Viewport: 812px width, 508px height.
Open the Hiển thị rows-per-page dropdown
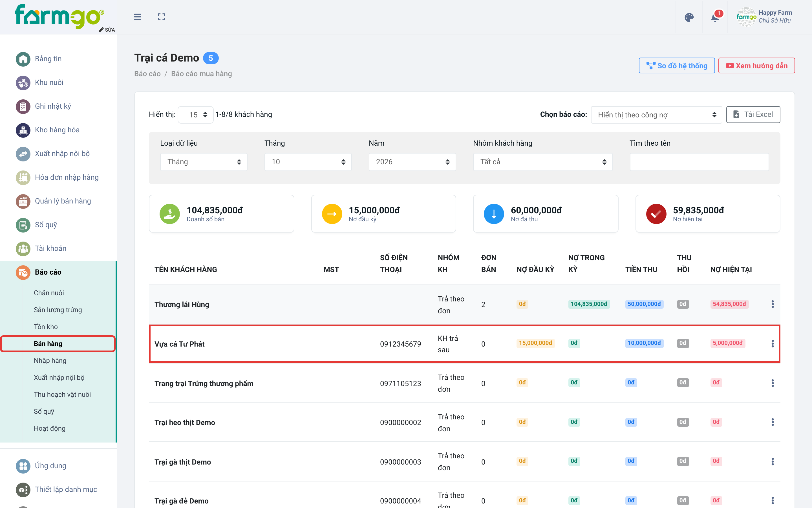[196, 115]
